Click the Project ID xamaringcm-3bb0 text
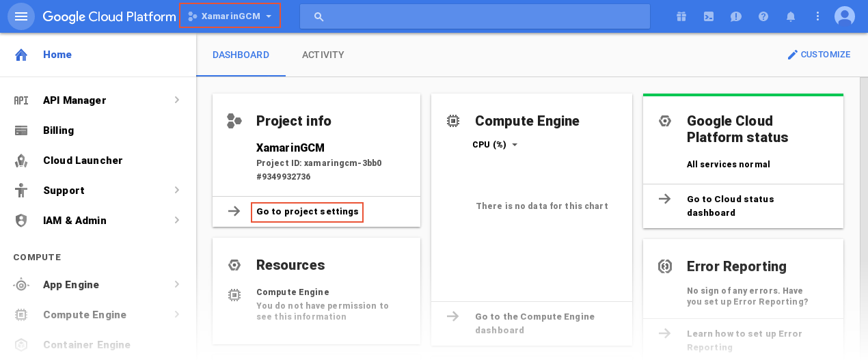 [318, 163]
